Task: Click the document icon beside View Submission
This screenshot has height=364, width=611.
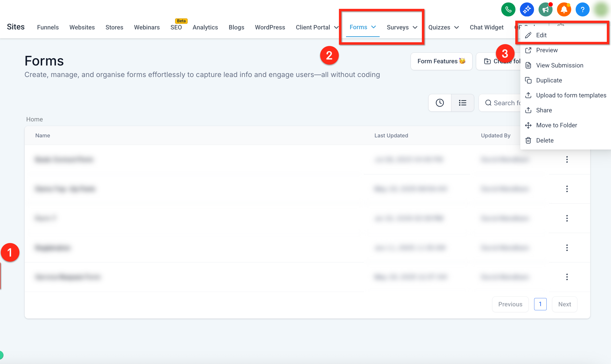Action: [528, 65]
